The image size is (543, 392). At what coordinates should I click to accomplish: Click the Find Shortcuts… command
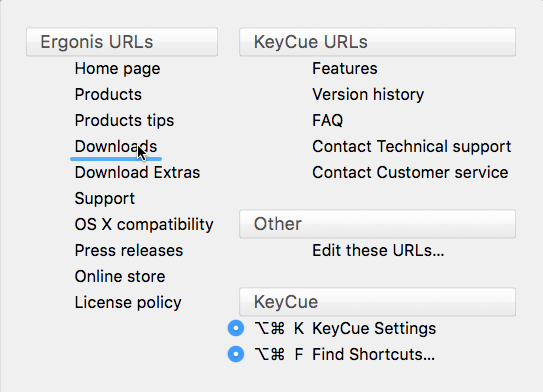coord(373,354)
